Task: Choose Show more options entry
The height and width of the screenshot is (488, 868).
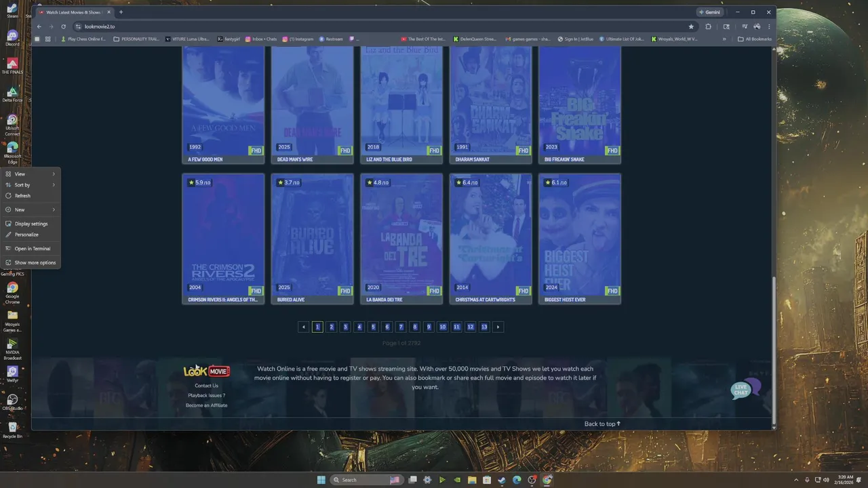Action: pos(31,262)
